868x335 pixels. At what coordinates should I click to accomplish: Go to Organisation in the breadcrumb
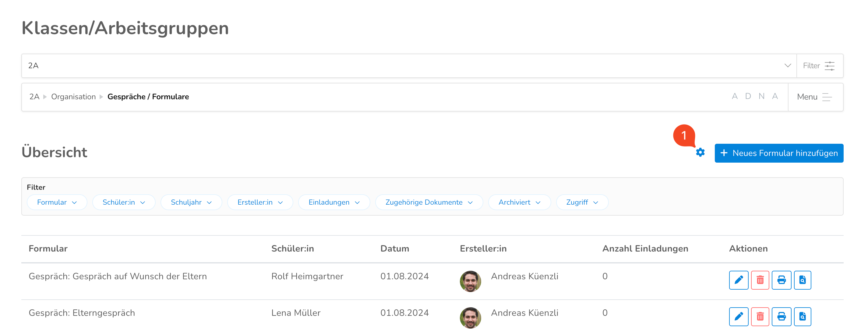tap(73, 97)
